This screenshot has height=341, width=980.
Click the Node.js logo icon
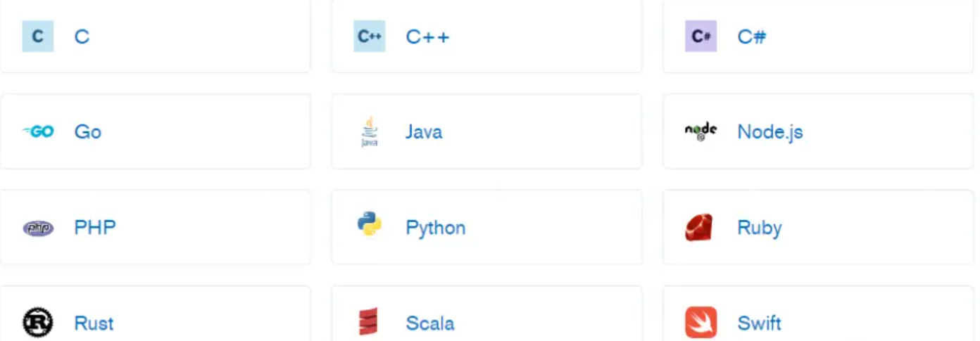(x=701, y=131)
